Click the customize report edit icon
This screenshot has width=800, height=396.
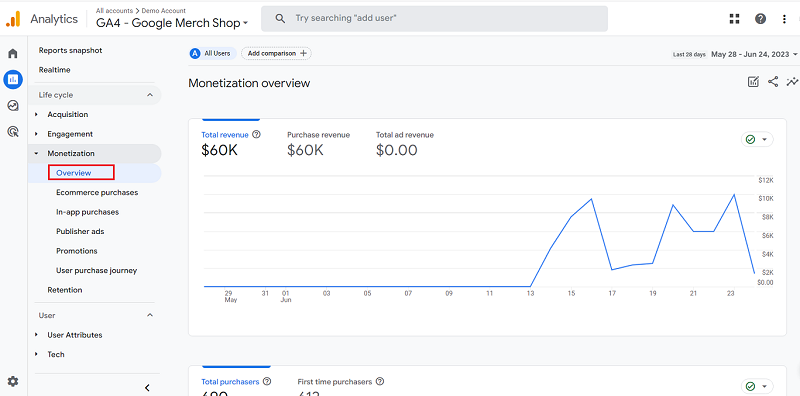[x=753, y=82]
